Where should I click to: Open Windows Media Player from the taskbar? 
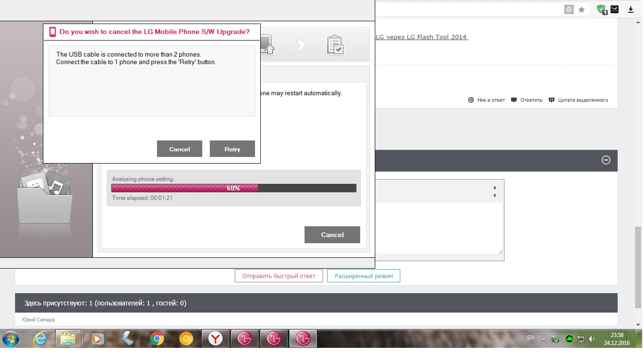(98, 338)
